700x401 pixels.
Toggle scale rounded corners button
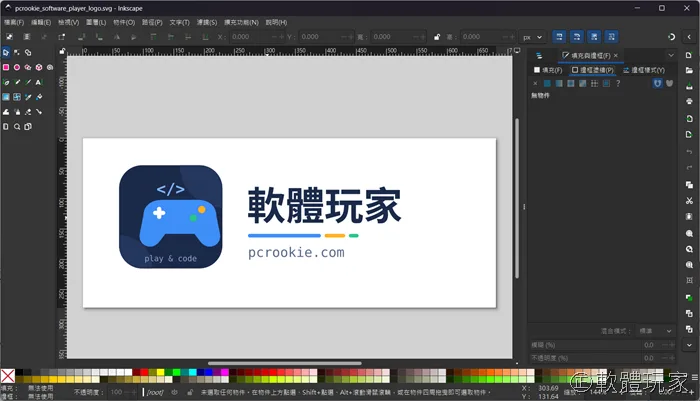[576, 37]
